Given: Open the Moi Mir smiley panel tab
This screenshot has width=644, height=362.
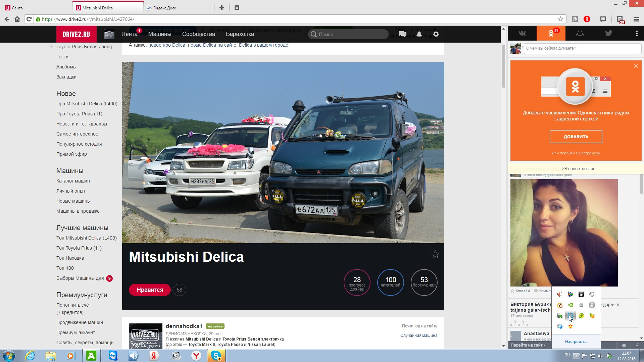Looking at the screenshot, I should (x=580, y=33).
